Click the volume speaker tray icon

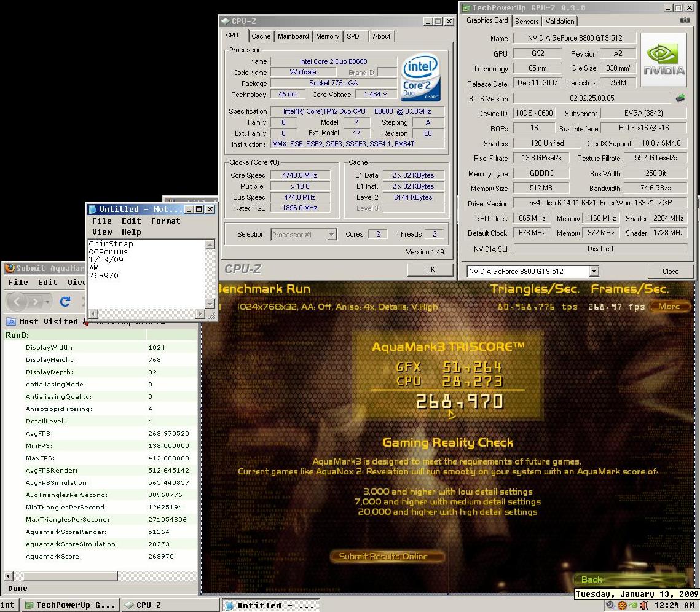(643, 605)
